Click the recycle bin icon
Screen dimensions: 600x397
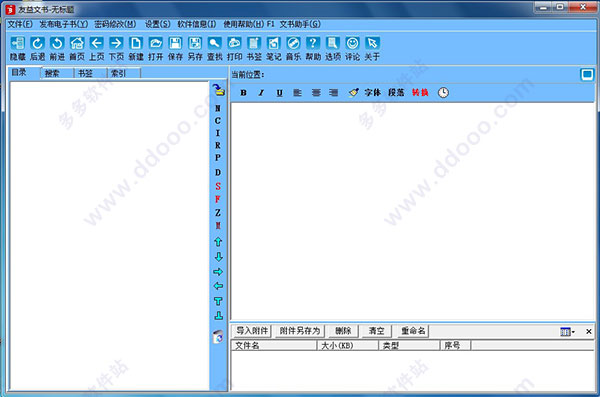[x=218, y=337]
